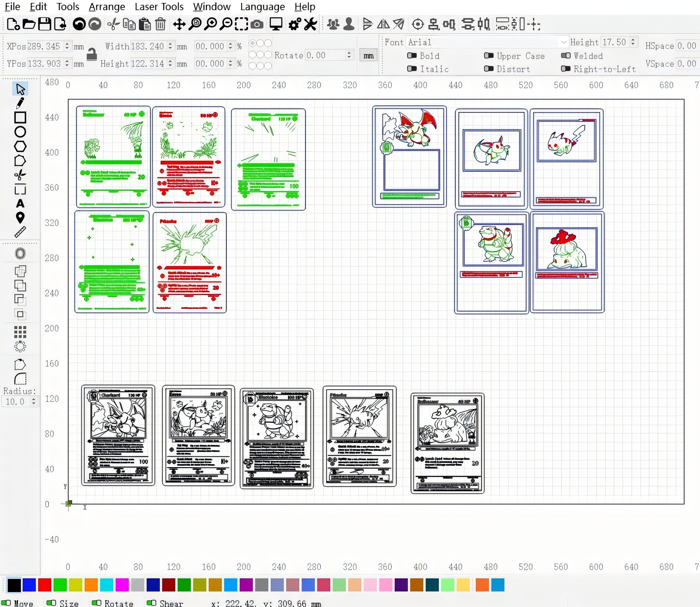Toggle the Shear switch in the status bar
Screen dimensions: 700x607
pos(151,603)
